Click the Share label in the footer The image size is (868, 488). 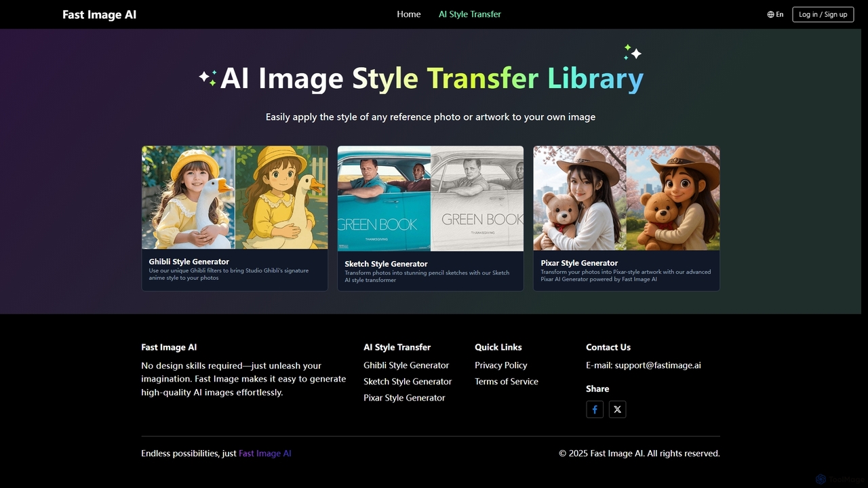click(x=597, y=388)
